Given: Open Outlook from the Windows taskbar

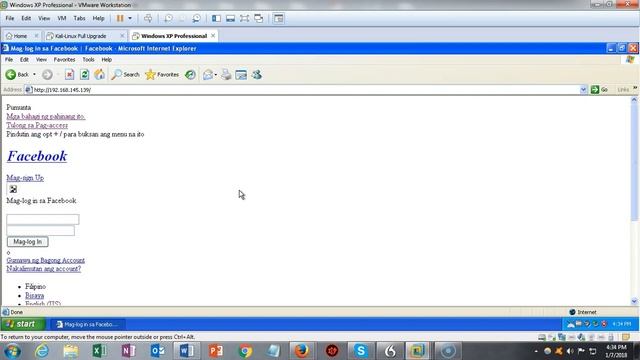Looking at the screenshot, I should point(158,351).
